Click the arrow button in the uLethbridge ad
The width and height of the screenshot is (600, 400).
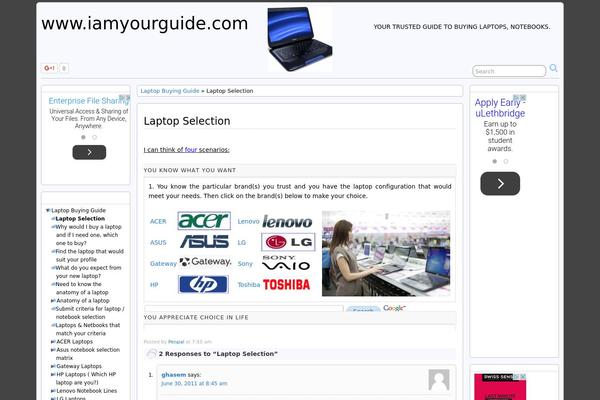point(500,184)
